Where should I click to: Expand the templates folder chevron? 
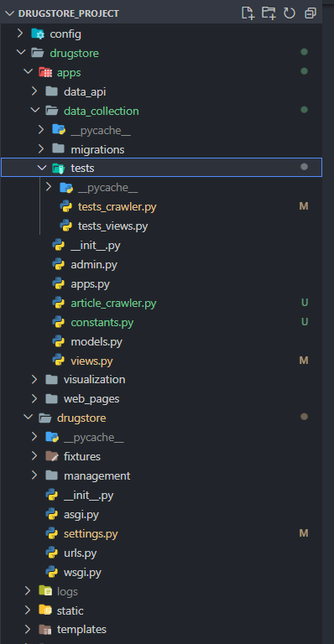(28, 629)
